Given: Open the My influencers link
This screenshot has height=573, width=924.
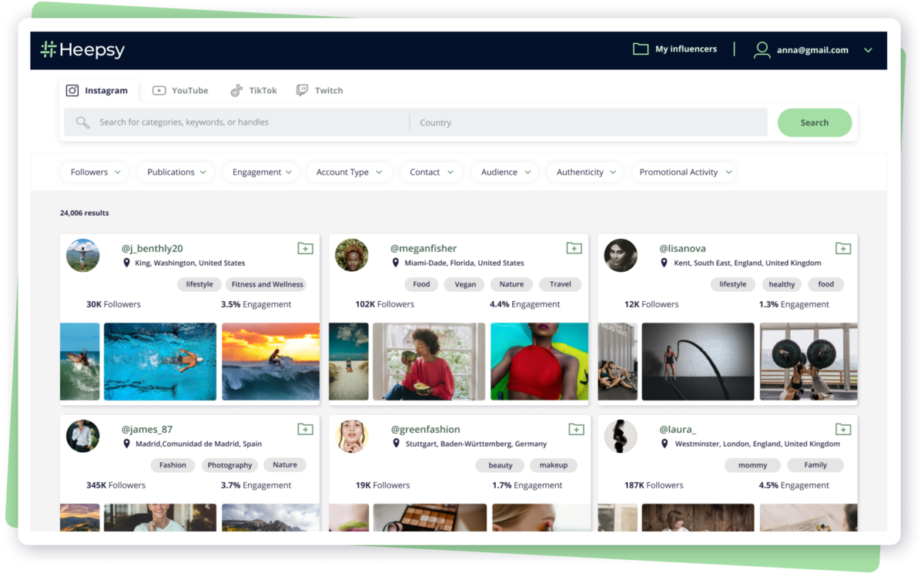Looking at the screenshot, I should pos(685,49).
